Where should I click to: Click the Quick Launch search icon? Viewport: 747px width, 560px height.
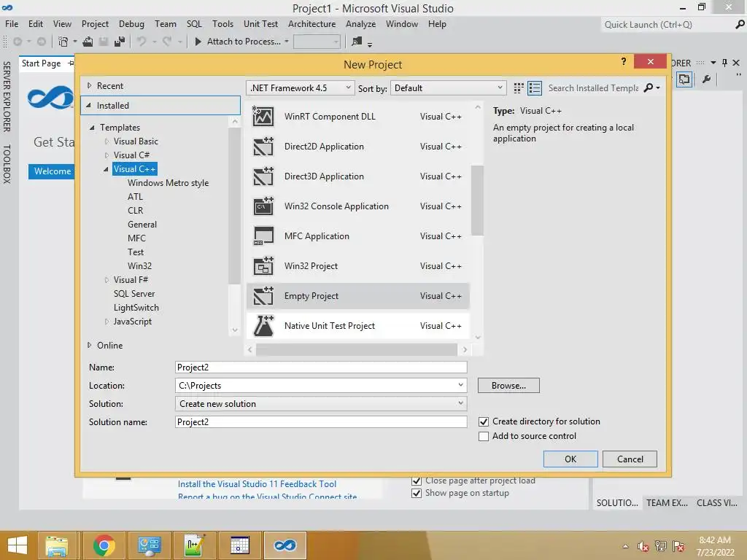pos(740,24)
